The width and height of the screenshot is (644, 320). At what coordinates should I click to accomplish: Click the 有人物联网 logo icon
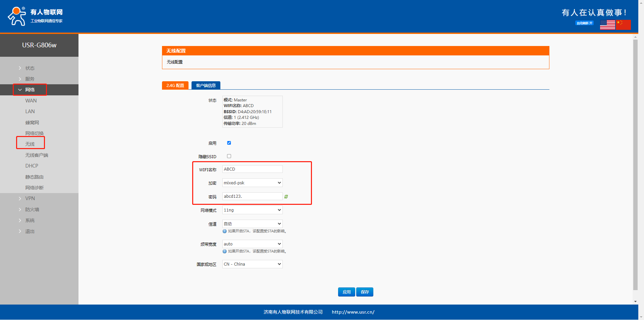[x=17, y=16]
